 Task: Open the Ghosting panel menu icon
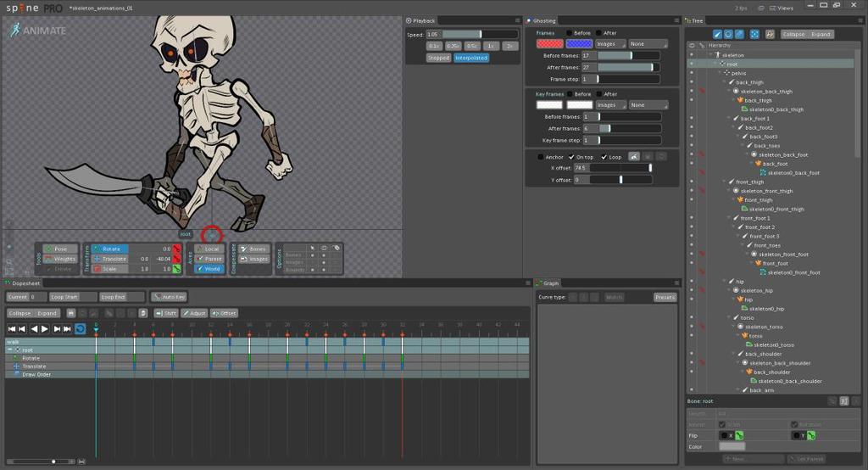(x=676, y=20)
